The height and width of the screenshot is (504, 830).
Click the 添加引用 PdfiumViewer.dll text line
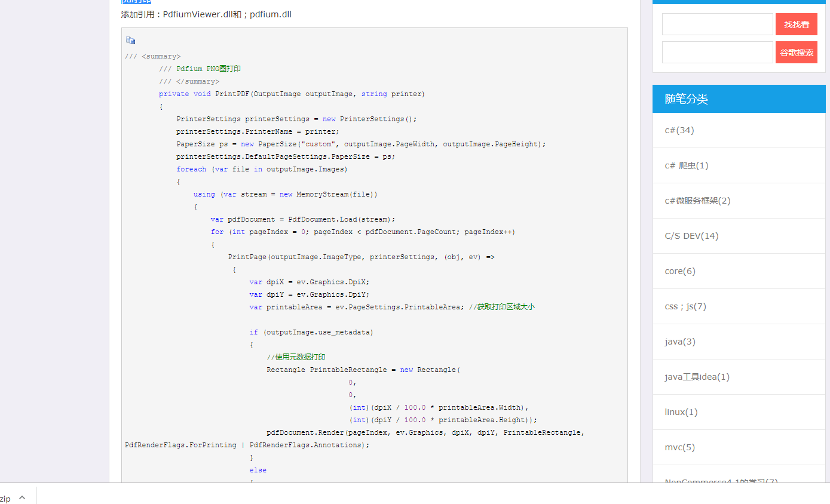point(206,14)
